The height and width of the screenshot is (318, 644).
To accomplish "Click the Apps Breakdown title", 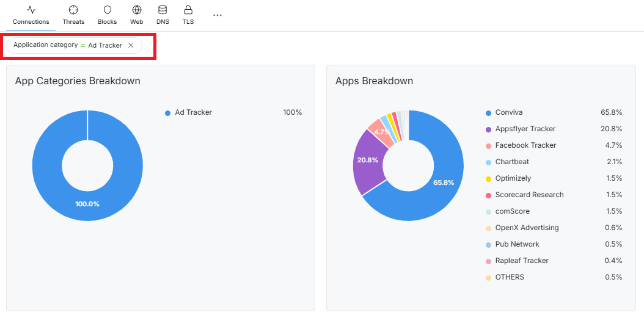I will (374, 81).
